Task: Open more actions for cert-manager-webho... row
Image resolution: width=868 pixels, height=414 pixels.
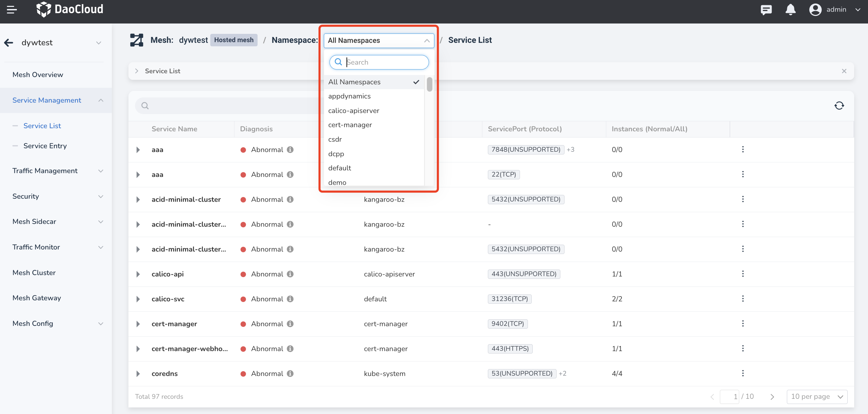Action: [743, 349]
